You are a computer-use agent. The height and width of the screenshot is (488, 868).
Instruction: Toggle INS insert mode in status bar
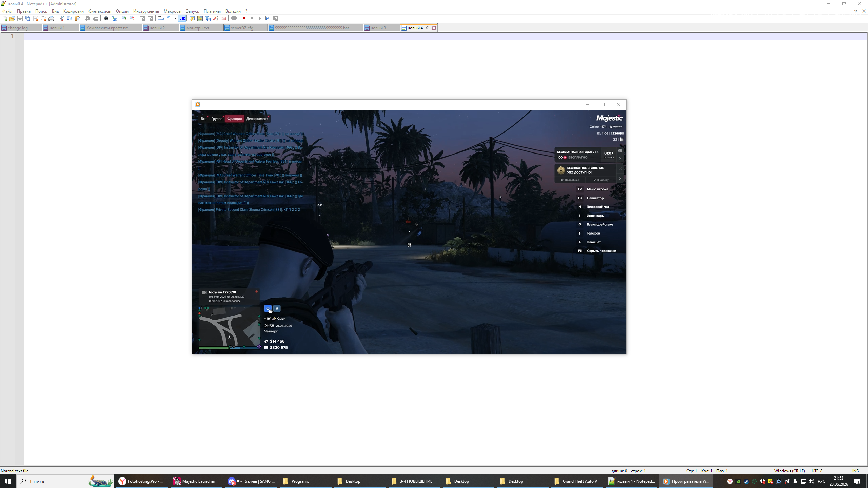coord(855,471)
